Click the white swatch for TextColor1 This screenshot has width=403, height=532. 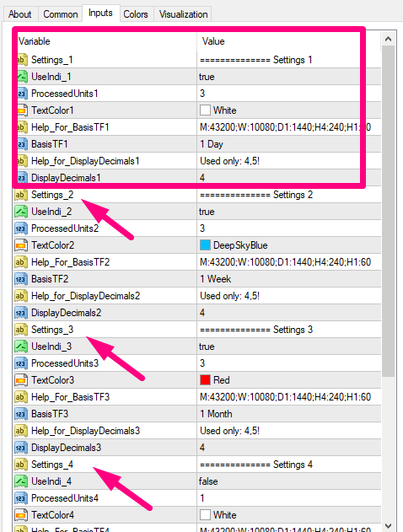[205, 110]
